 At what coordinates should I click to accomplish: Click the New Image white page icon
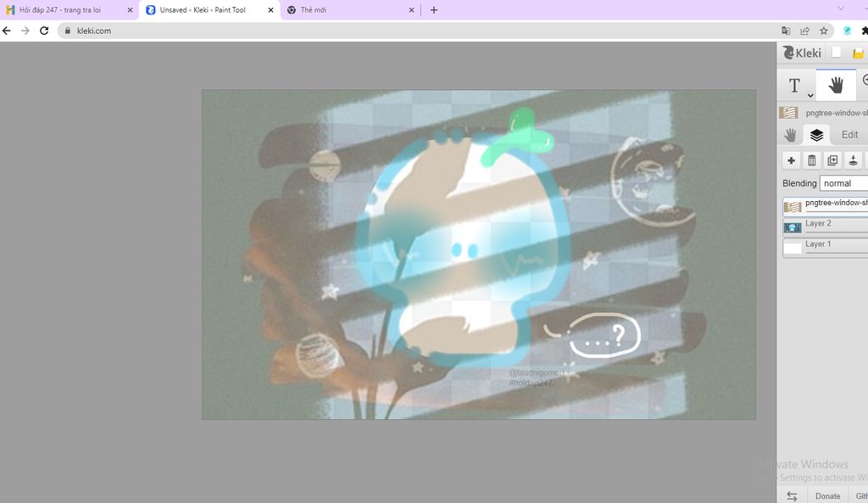coord(837,53)
